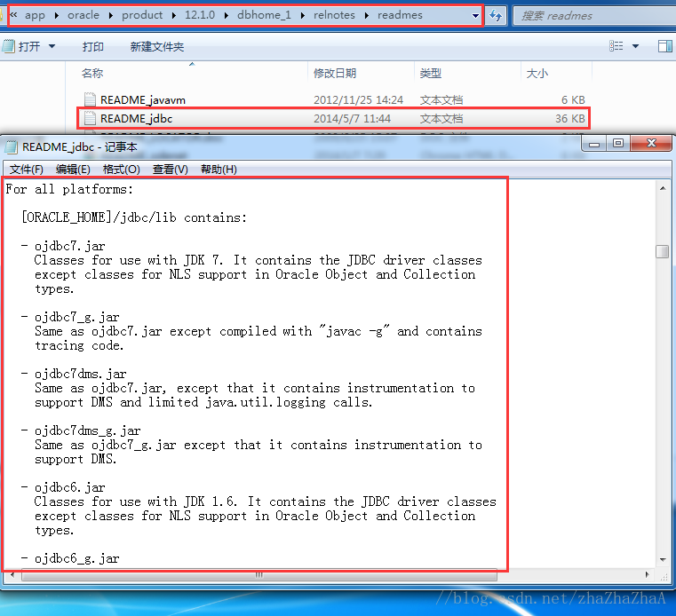676x616 pixels.
Task: Show hidden parent folders via double-chevron
Action: pos(14,15)
